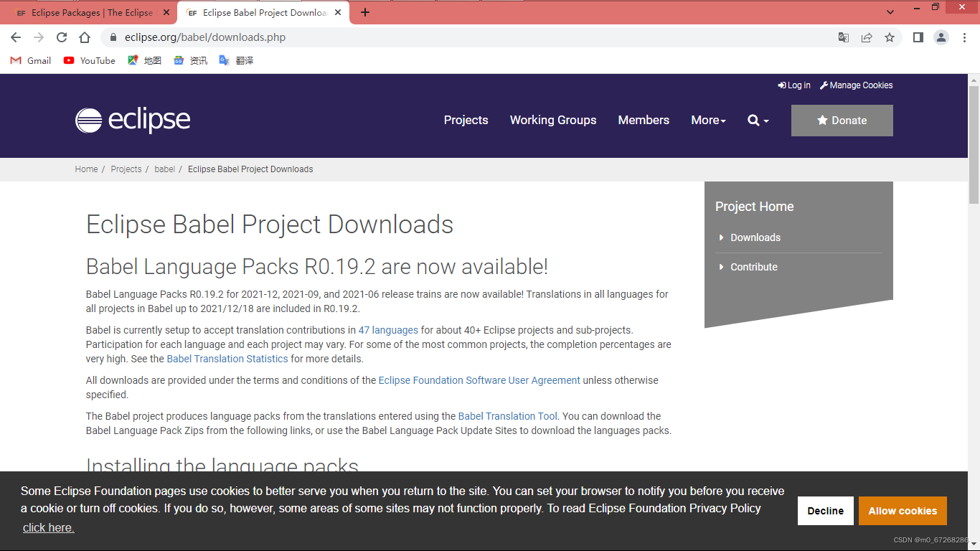Open Babel Translation Statistics link
Screen dimensions: 980x551
227,359
